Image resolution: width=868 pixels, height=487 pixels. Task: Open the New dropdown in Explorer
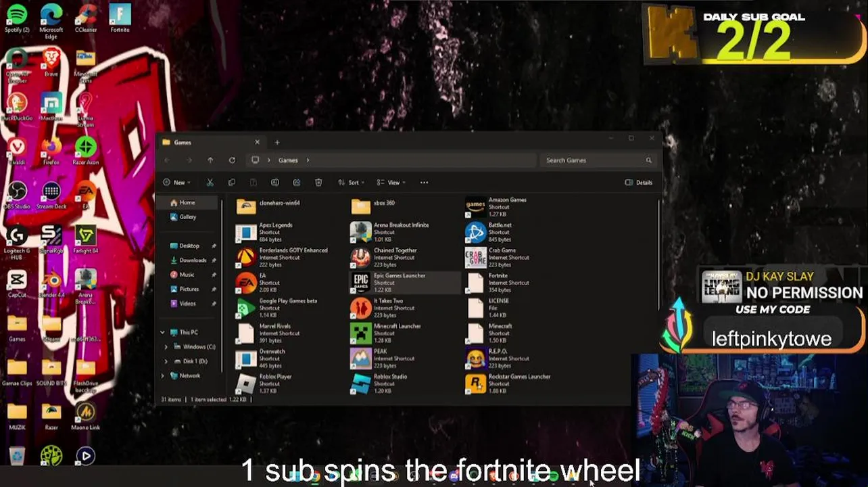coord(176,183)
